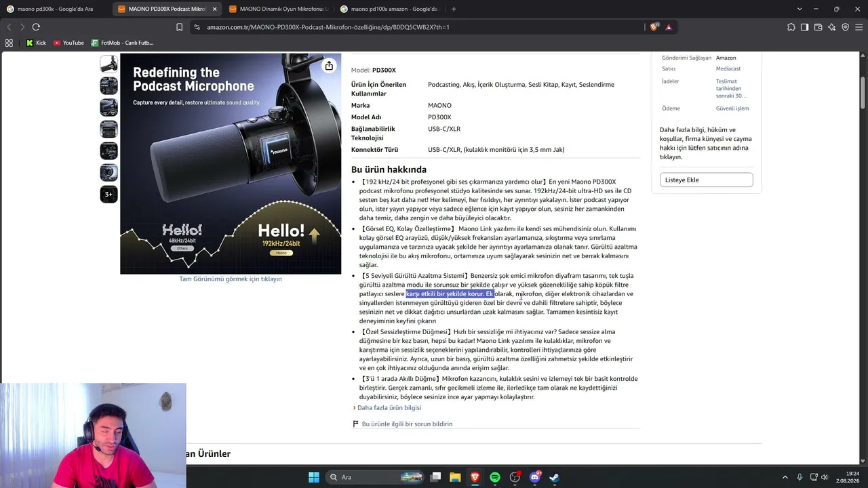Select the fourth product image thumbnail
Screen dimensions: 868x488
108,129
